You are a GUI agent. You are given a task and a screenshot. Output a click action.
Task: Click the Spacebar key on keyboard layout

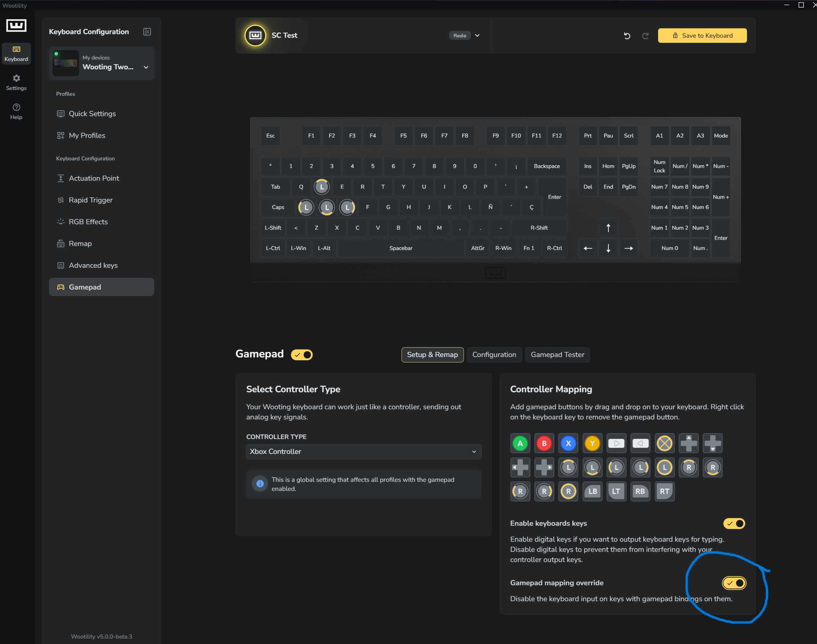pos(401,248)
